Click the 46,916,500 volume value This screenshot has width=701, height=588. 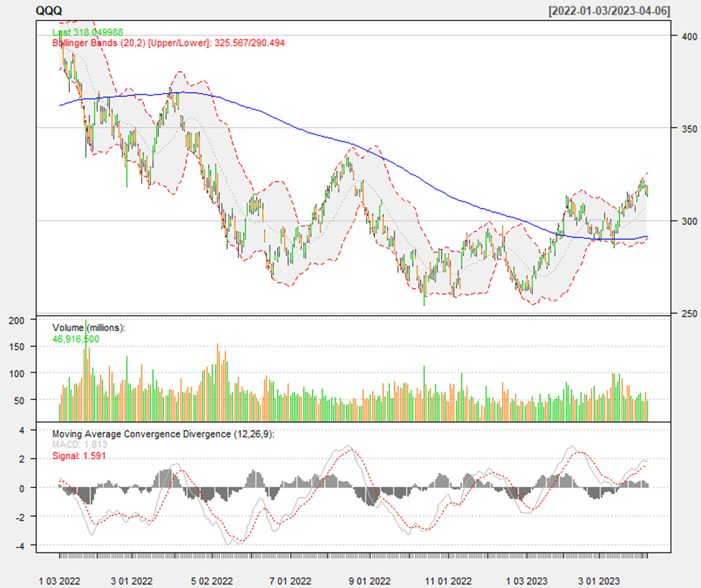76,339
